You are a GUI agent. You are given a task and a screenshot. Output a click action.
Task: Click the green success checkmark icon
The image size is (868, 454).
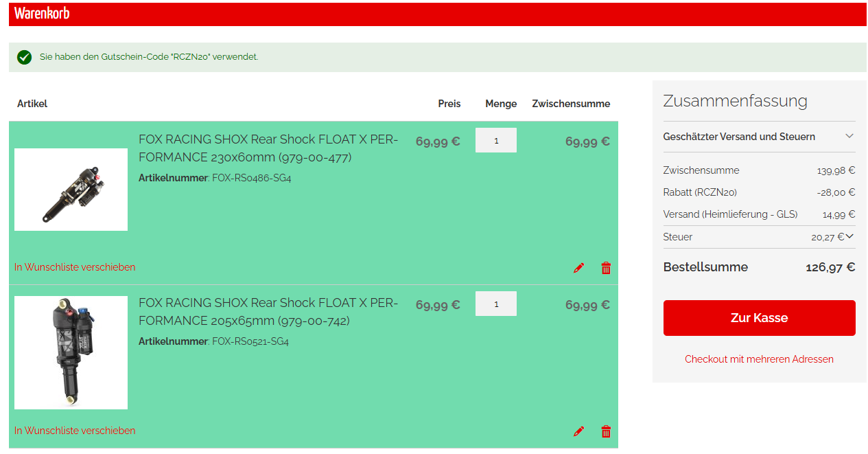pos(25,57)
